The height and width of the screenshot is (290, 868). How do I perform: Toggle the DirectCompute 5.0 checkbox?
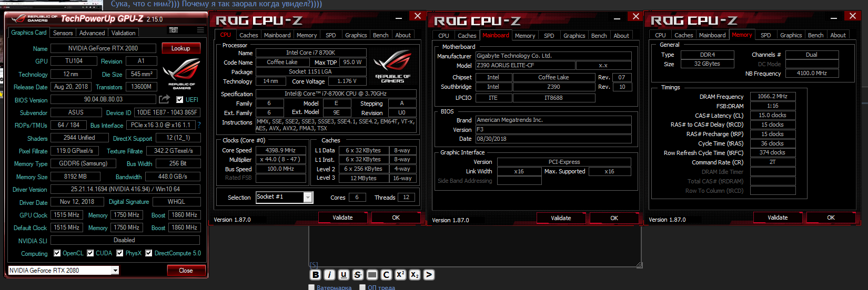149,253
